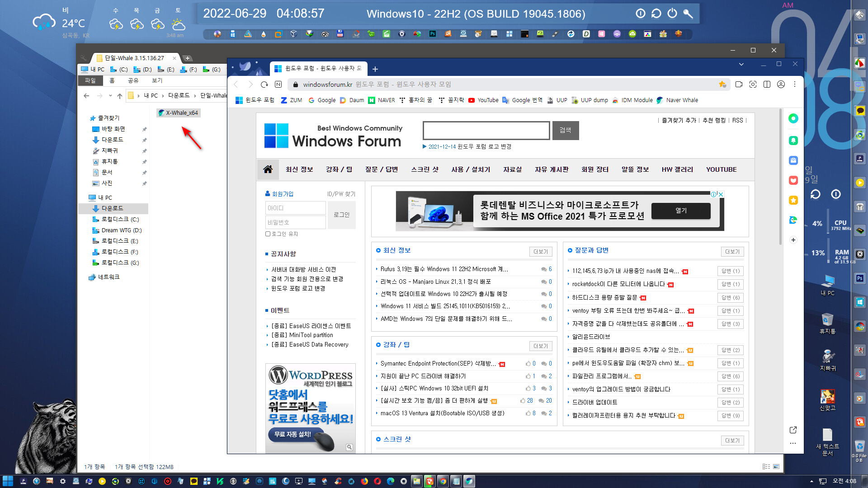
Task: Open the UUP dump bookmark
Action: [x=590, y=100]
